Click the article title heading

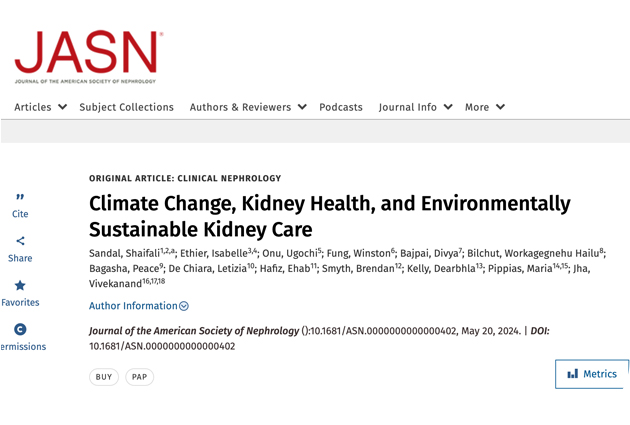coord(329,216)
